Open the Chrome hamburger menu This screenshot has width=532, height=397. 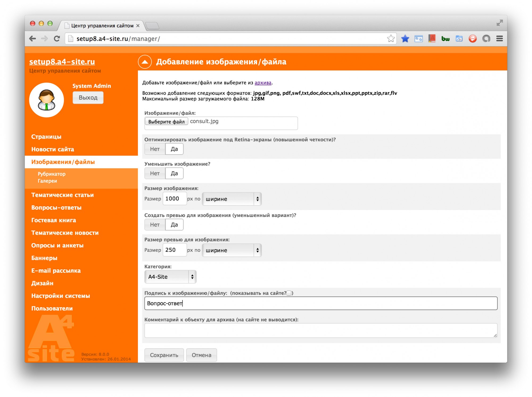[499, 39]
